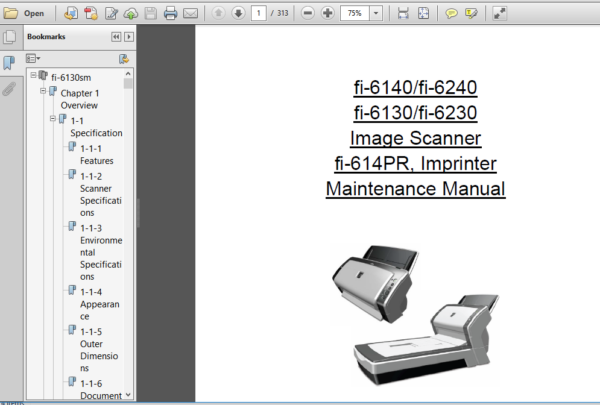Click the 75% zoom value field
Image resolution: width=600 pixels, height=405 pixels.
354,13
